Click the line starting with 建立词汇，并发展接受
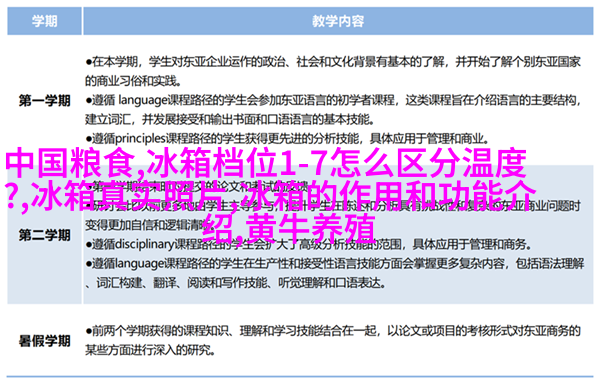 (229, 120)
